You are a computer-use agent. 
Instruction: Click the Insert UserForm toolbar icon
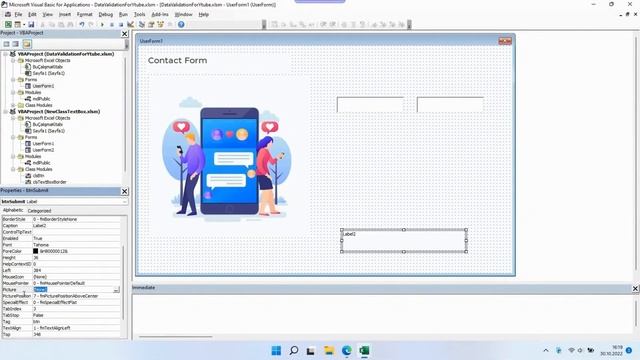(x=18, y=24)
